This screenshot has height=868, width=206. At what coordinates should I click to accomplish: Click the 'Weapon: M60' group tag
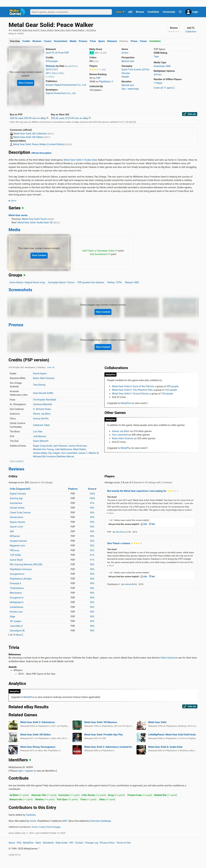[x=132, y=282]
